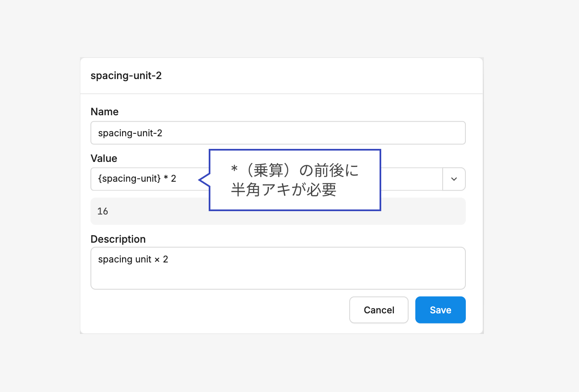The image size is (579, 392).
Task: Click the Name field label
Action: pos(104,112)
